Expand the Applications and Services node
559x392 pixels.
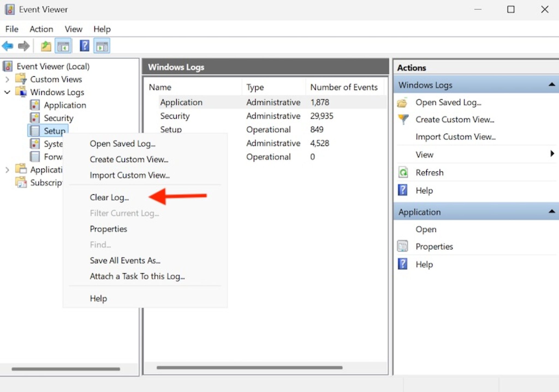(7, 170)
